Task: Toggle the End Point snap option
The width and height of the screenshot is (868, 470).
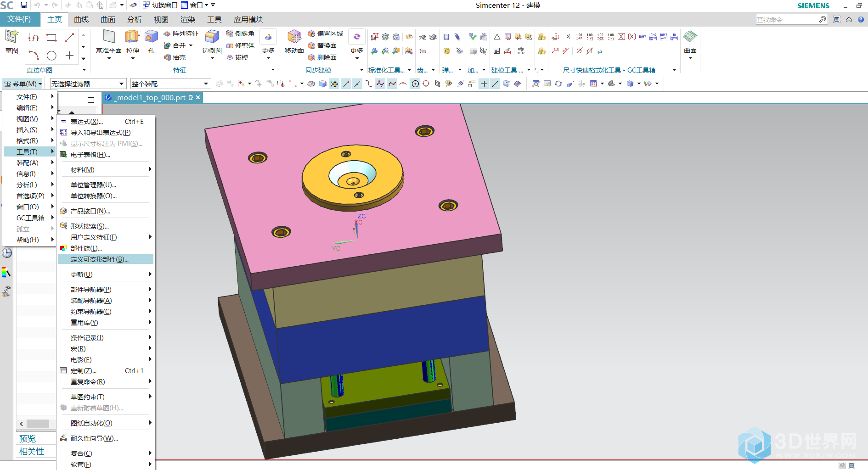Action: (x=346, y=84)
